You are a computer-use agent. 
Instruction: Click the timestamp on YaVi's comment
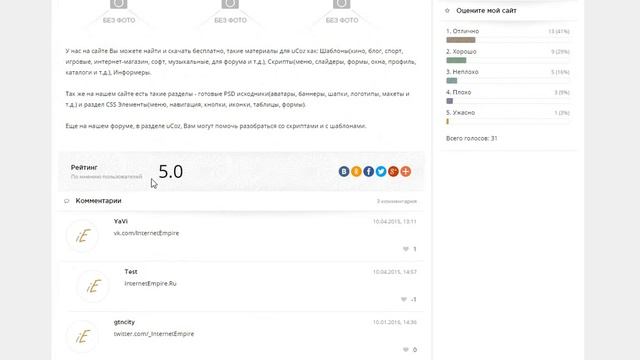[395, 222]
